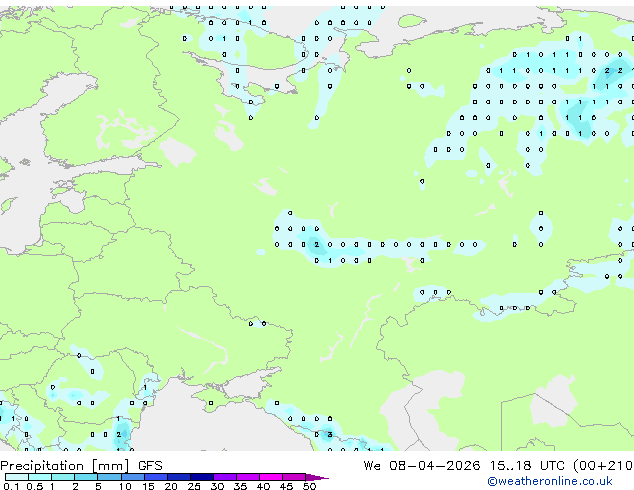Select the 40–45 mm magenta legend box

click(271, 477)
